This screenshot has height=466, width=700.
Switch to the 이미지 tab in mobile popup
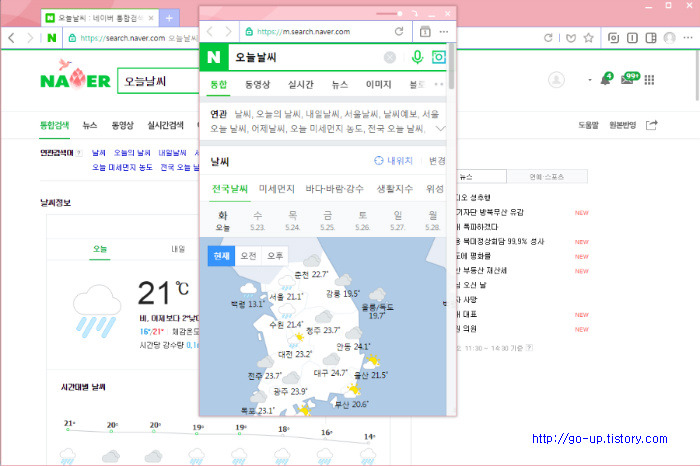tap(379, 84)
